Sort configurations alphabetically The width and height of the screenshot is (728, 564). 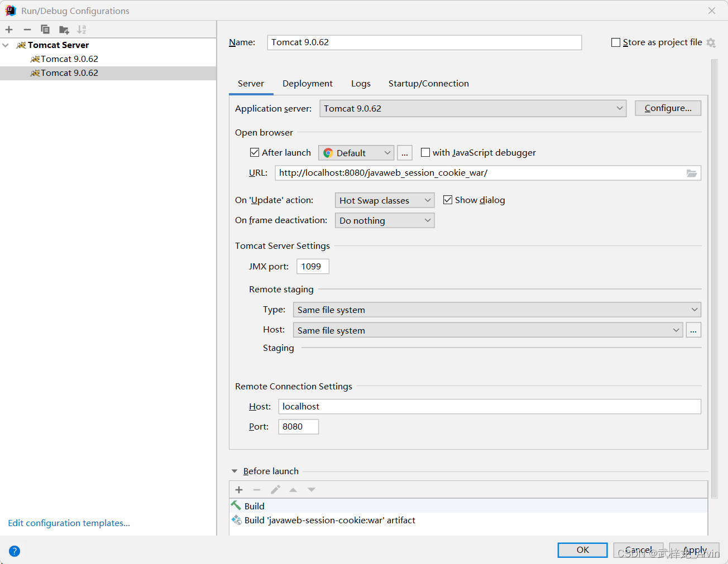[x=82, y=30]
